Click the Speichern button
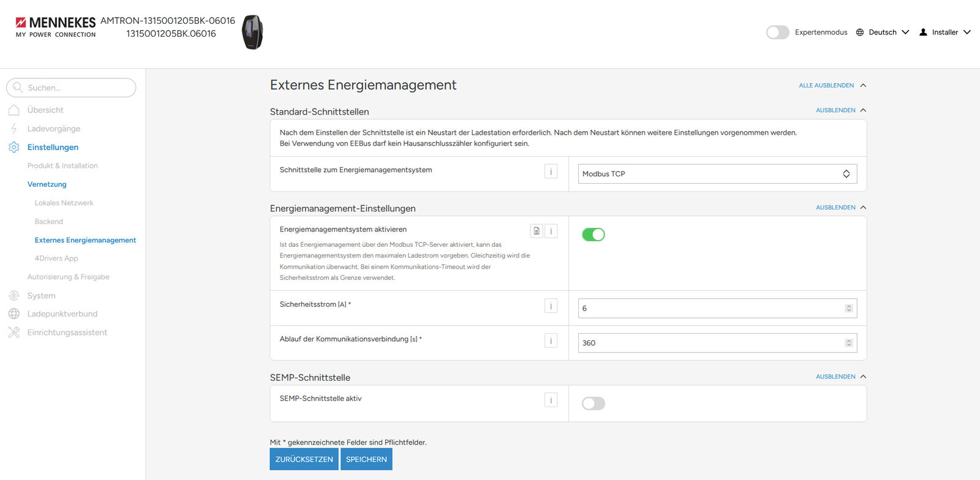 pos(366,459)
